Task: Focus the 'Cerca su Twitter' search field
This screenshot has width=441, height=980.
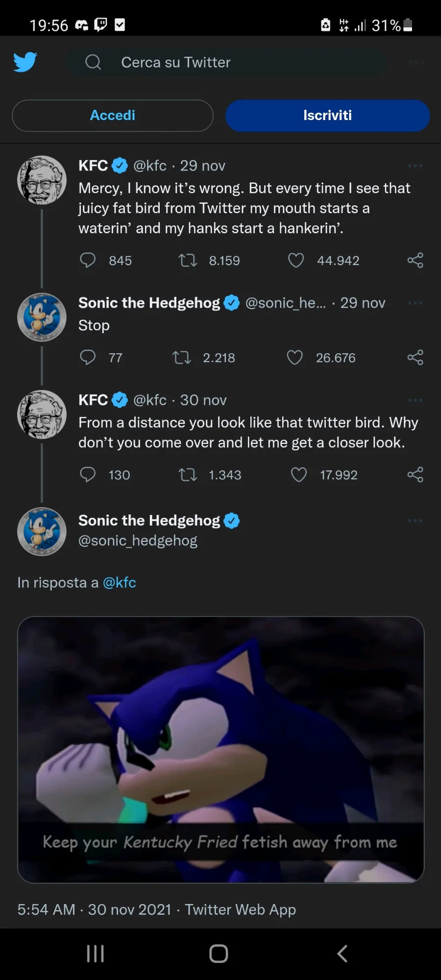Action: click(x=225, y=62)
